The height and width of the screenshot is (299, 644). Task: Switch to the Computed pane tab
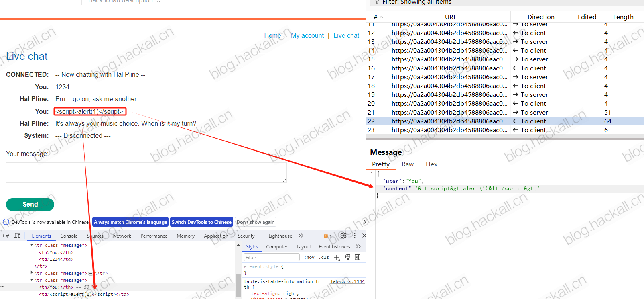pyautogui.click(x=277, y=247)
